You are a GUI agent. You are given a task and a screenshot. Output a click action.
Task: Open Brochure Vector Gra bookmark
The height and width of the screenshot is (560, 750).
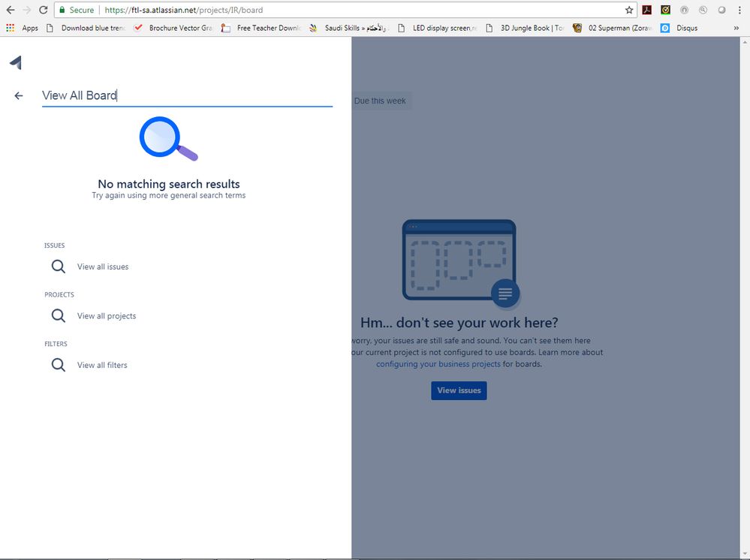(x=173, y=29)
